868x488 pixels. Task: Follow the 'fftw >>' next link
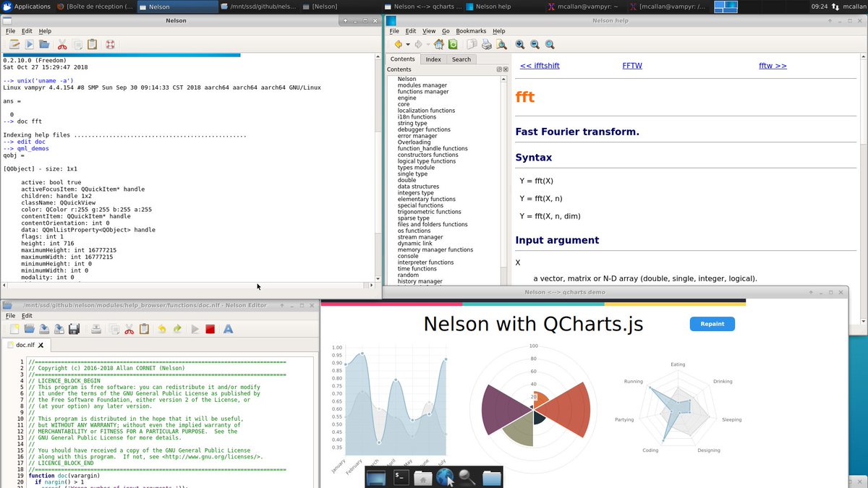coord(773,66)
